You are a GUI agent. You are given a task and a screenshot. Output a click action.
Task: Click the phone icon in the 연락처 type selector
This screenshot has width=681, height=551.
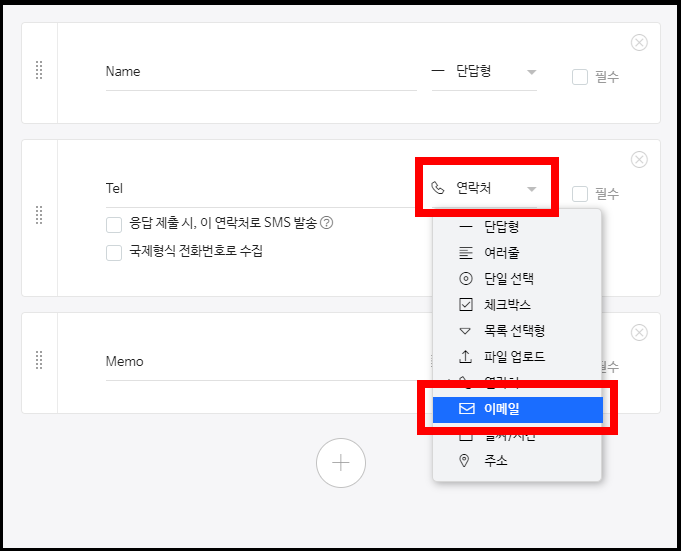tap(437, 188)
